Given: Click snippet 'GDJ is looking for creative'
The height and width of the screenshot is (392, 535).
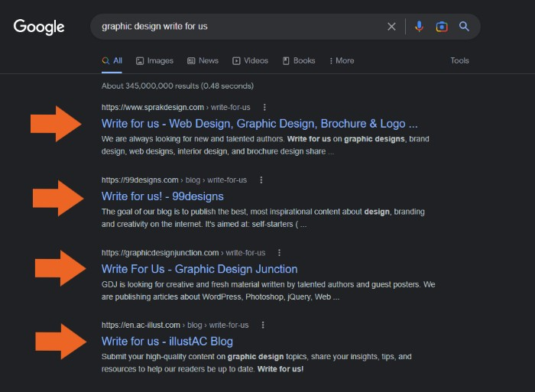Looking at the screenshot, I should tap(268, 290).
